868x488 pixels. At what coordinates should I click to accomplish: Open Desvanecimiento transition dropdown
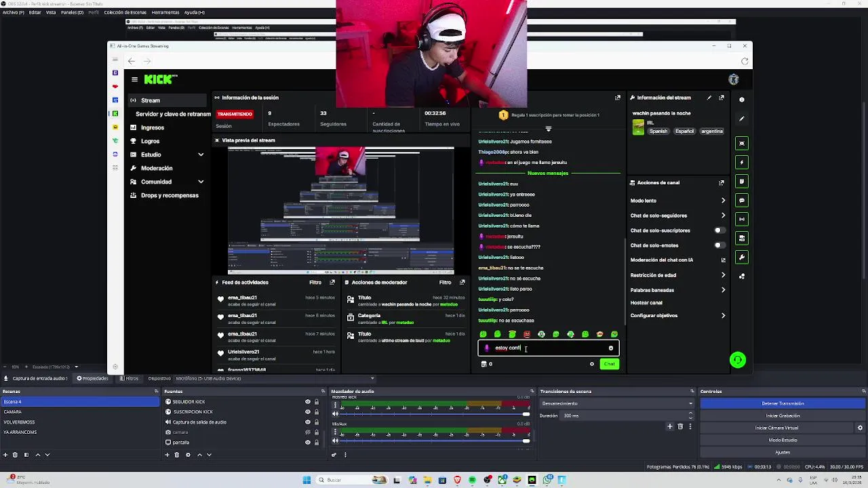pos(617,403)
